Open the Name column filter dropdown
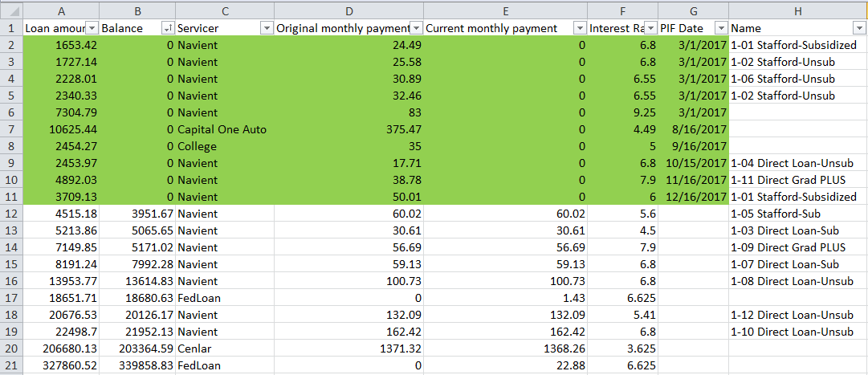This screenshot has width=868, height=375. coord(859,28)
